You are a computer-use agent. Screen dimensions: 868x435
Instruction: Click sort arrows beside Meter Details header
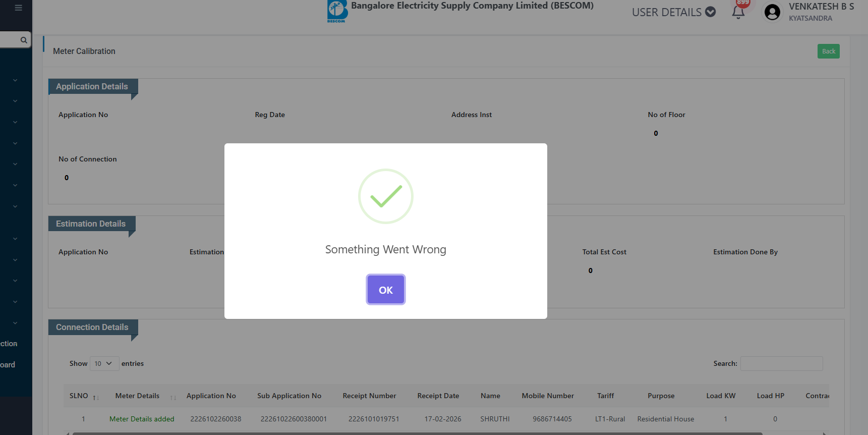pyautogui.click(x=173, y=398)
